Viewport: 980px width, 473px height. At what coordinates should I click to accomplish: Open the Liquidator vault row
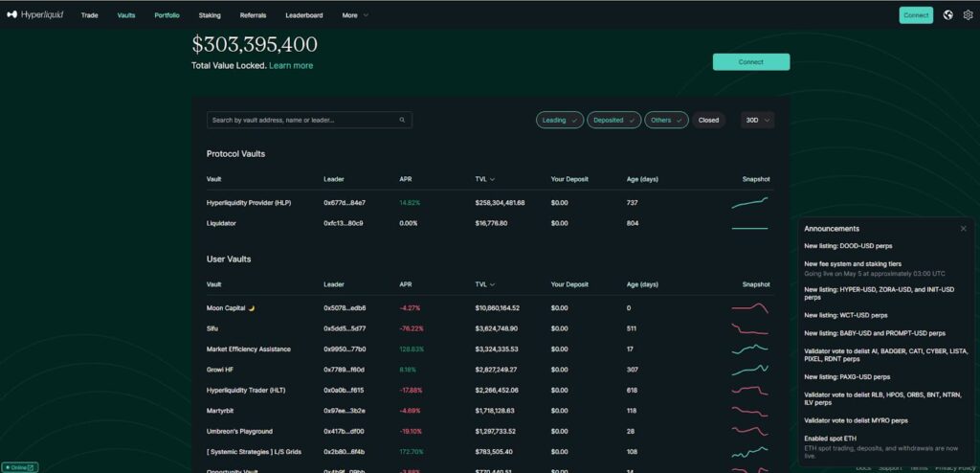[x=489, y=223]
